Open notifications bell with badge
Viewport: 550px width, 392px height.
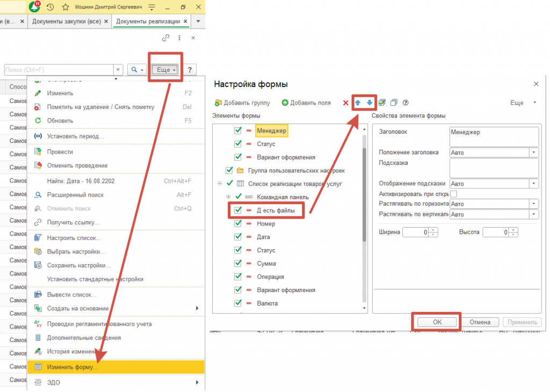[34, 6]
